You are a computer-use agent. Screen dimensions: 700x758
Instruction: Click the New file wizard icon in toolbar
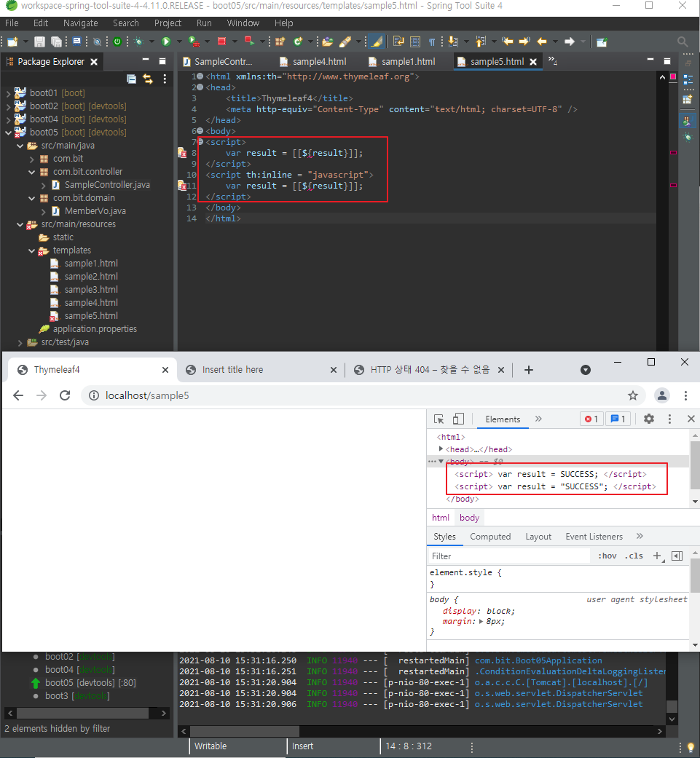click(12, 42)
